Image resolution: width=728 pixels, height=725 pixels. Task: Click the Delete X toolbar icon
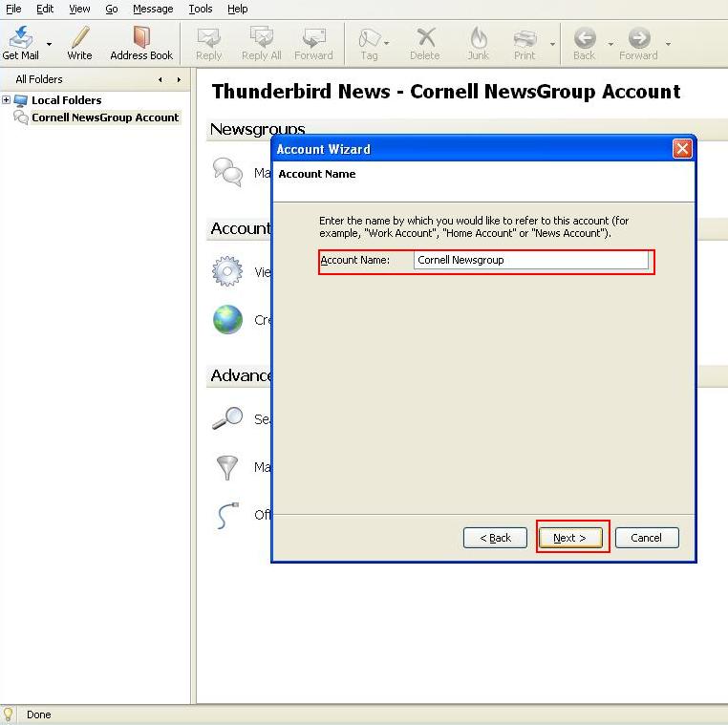pos(425,39)
